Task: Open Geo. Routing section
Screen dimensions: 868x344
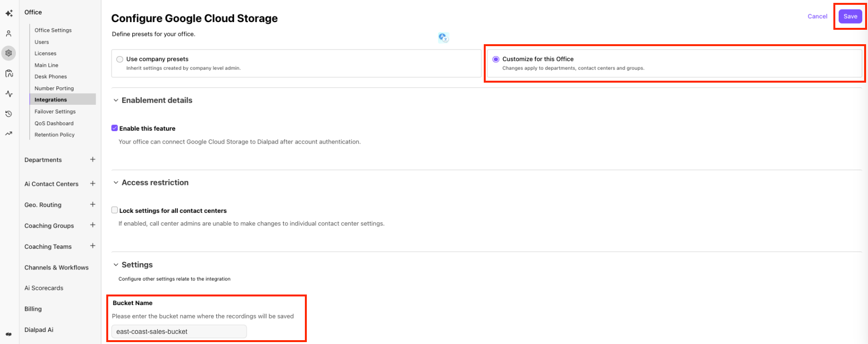Action: tap(43, 205)
